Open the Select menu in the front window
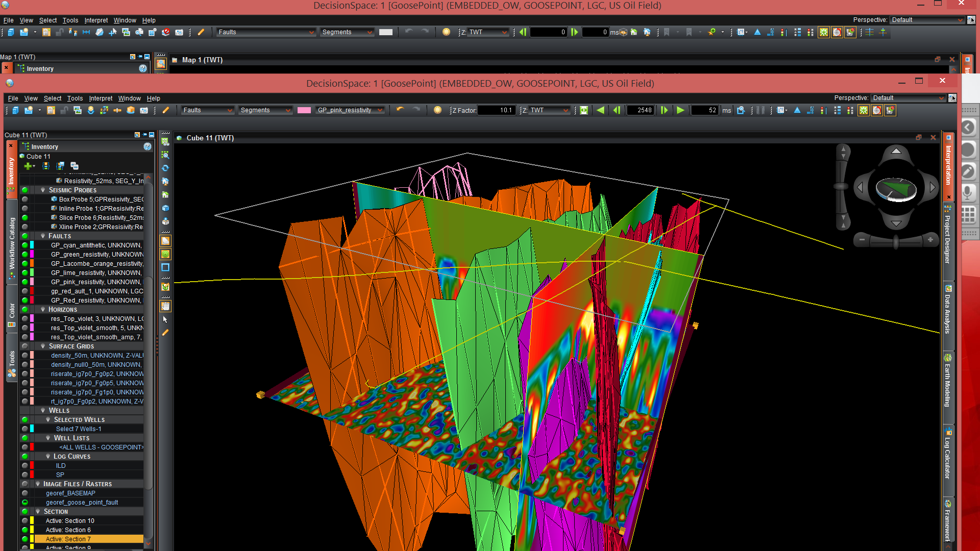The height and width of the screenshot is (551, 980). 52,98
